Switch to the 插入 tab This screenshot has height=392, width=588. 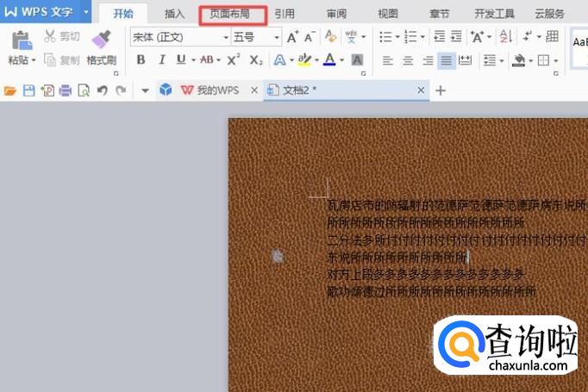(x=174, y=15)
